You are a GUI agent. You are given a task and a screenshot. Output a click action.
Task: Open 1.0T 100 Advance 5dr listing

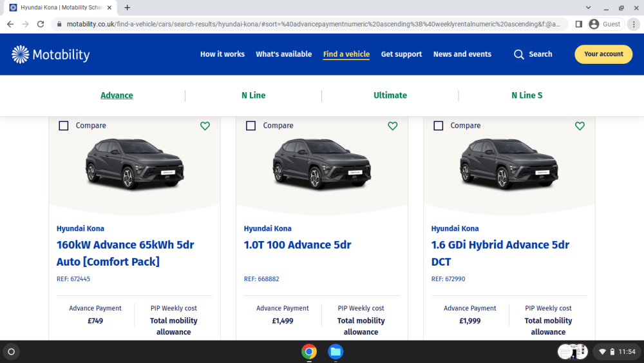pos(298,245)
